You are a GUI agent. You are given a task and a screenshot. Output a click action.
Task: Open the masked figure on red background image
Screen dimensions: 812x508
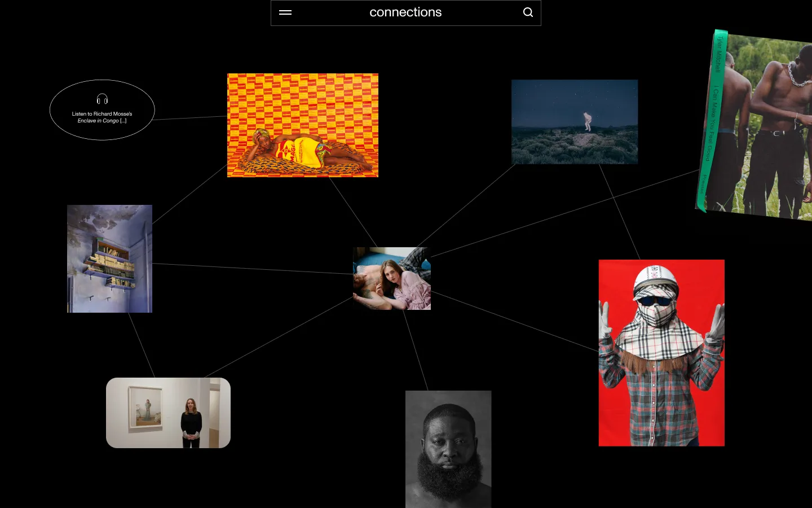click(x=661, y=353)
